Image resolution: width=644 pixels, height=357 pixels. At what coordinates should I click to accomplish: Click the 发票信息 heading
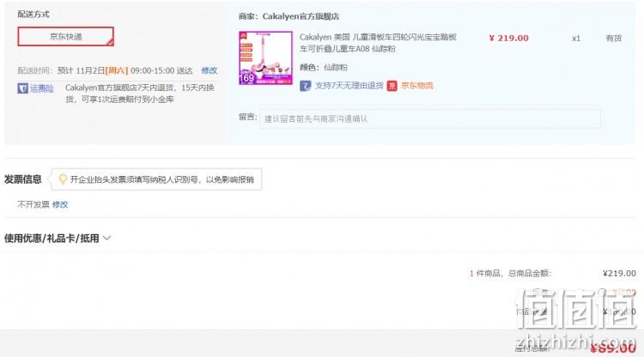coord(23,179)
